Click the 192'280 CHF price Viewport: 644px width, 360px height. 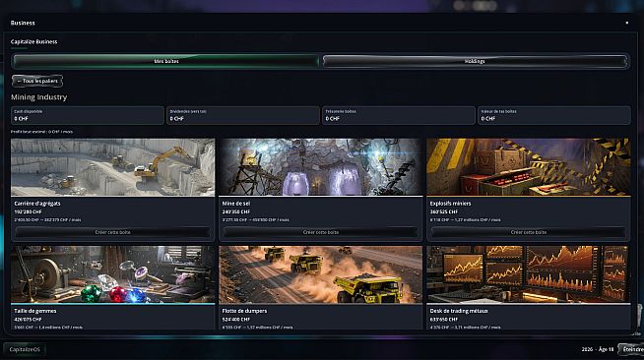28,212
